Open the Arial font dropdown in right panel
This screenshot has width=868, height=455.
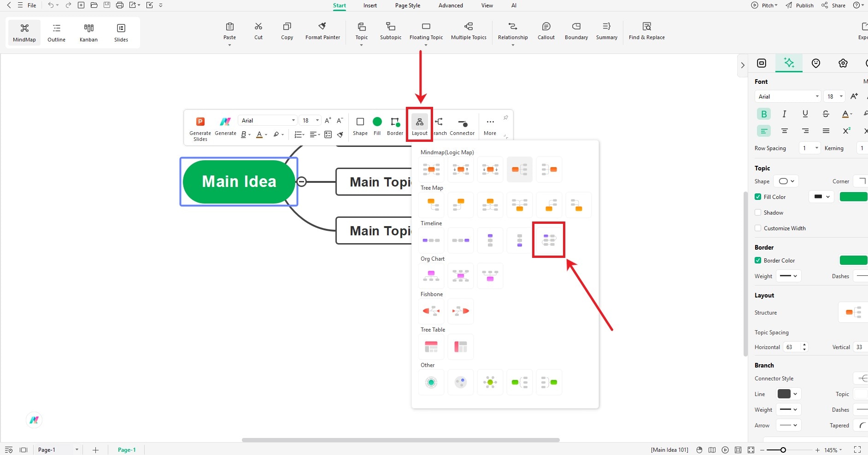point(788,96)
